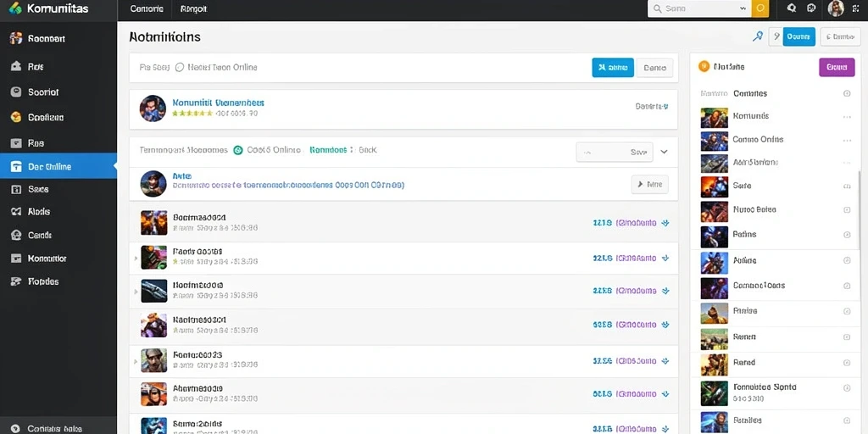Toggle the circle in bottom Rotaties row
868x434 pixels.
[x=847, y=420]
